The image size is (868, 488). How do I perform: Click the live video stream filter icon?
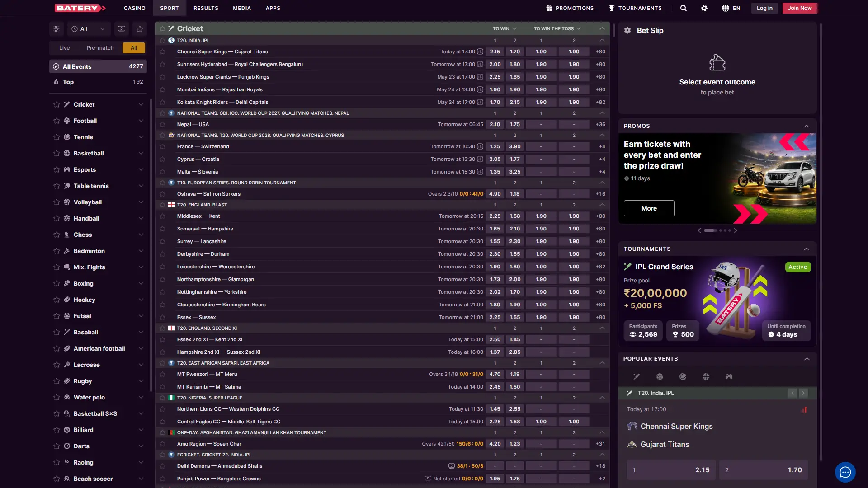point(122,29)
